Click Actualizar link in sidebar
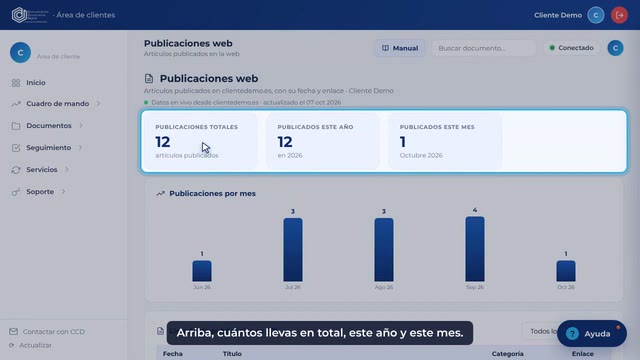The height and width of the screenshot is (360, 640). pos(36,345)
